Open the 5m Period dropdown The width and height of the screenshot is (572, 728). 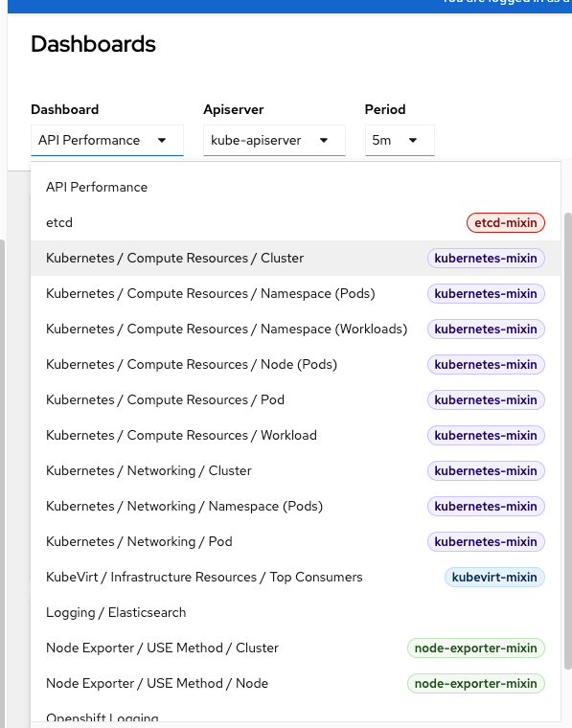[x=400, y=140]
